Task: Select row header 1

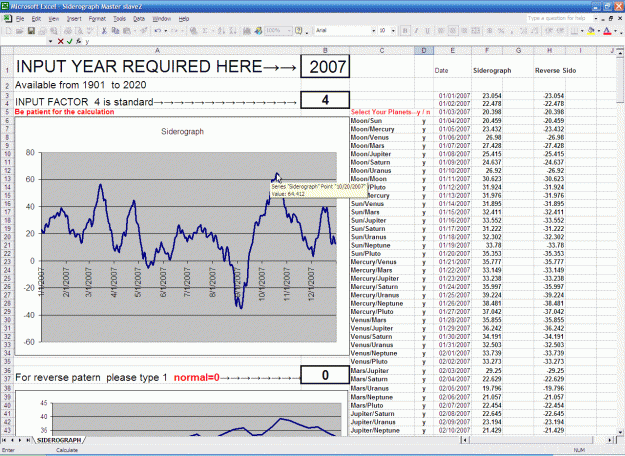Action: (x=7, y=66)
